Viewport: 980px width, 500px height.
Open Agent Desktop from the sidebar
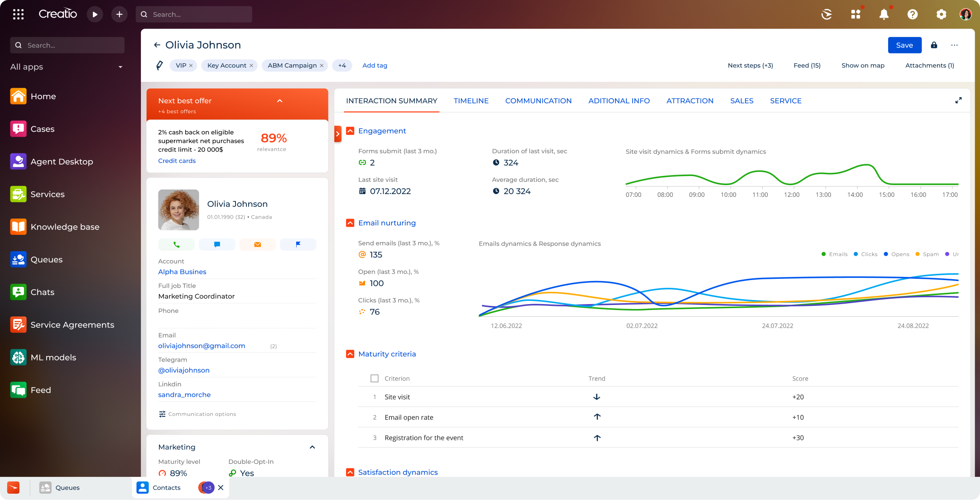point(62,162)
